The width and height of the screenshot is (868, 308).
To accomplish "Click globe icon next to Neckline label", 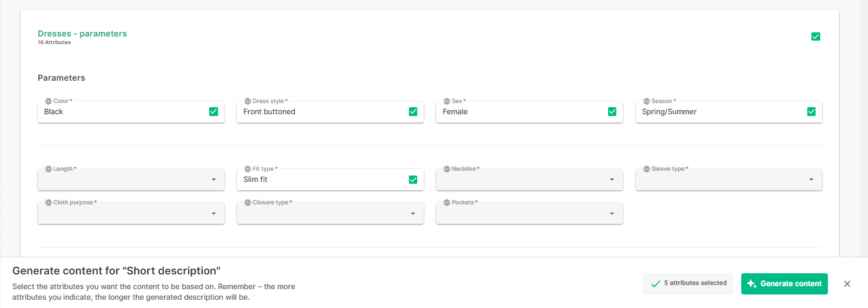I will 447,169.
